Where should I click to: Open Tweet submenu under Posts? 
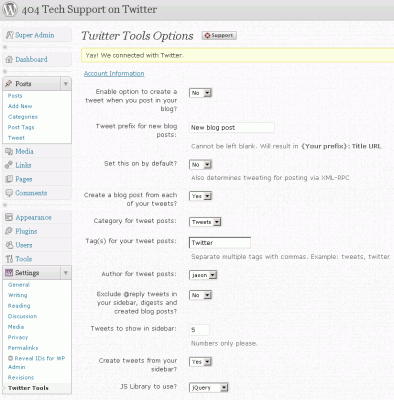tap(16, 138)
